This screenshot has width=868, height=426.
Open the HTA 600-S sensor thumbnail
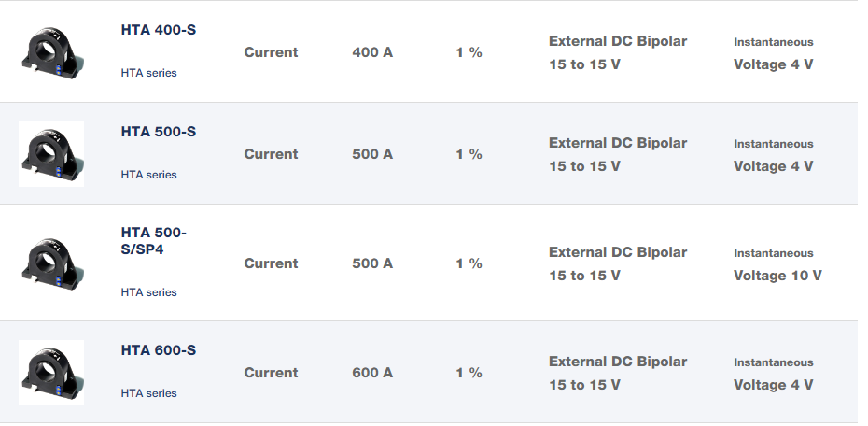(50, 373)
